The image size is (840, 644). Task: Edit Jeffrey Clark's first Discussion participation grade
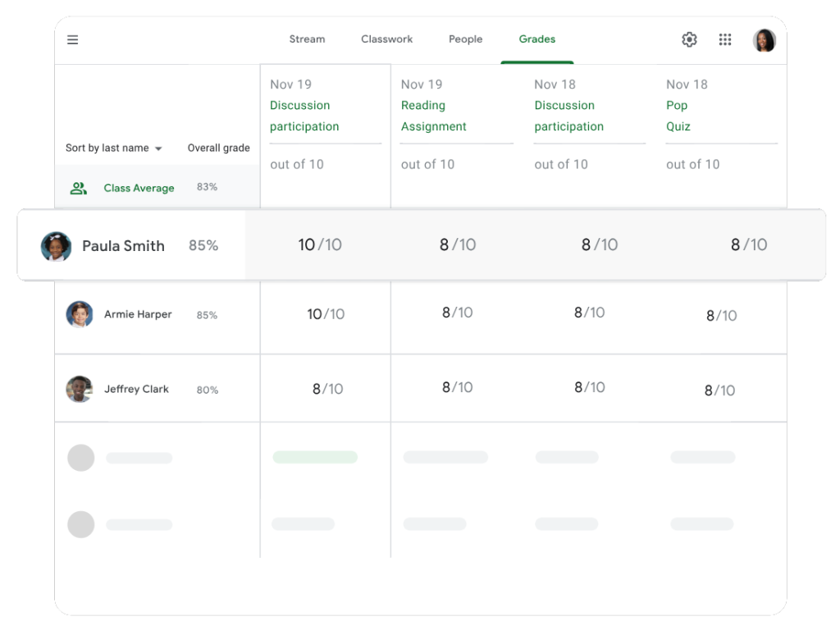pos(327,390)
